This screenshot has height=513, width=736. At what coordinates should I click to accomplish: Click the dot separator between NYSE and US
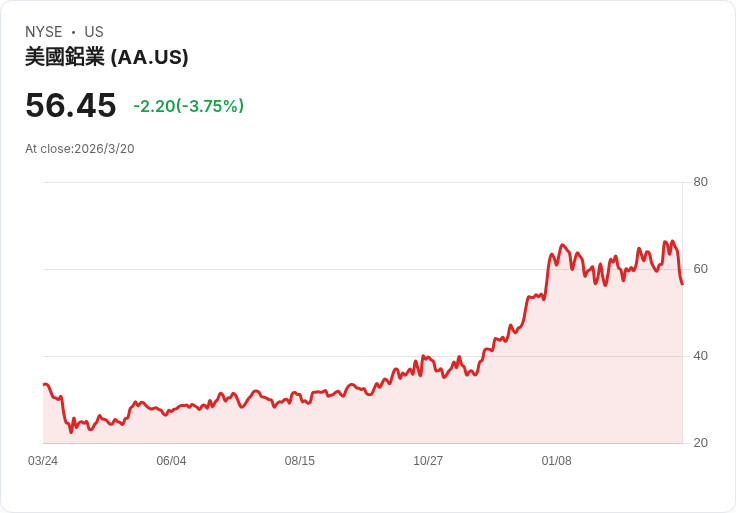point(73,32)
